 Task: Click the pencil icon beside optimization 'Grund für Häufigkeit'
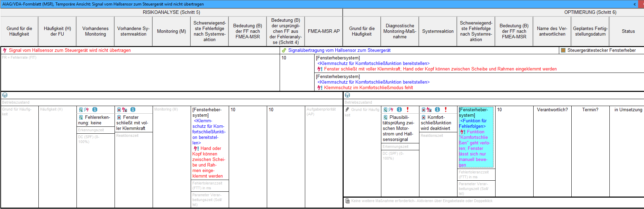[x=347, y=110]
